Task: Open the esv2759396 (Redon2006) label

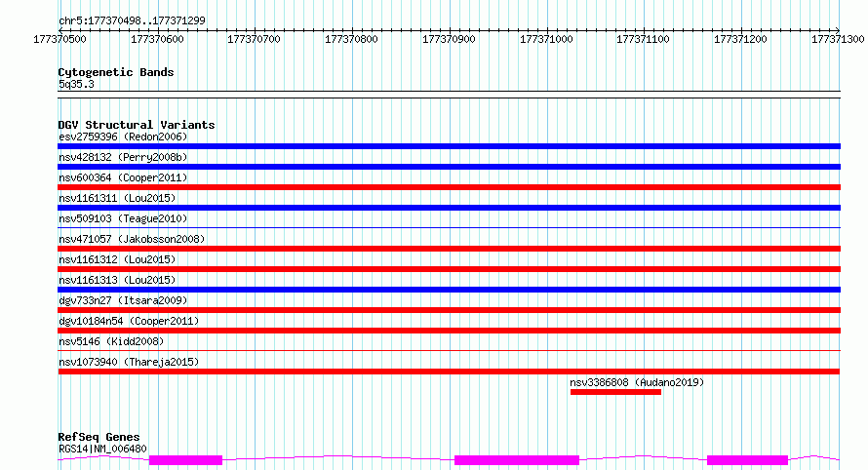Action: (x=123, y=137)
